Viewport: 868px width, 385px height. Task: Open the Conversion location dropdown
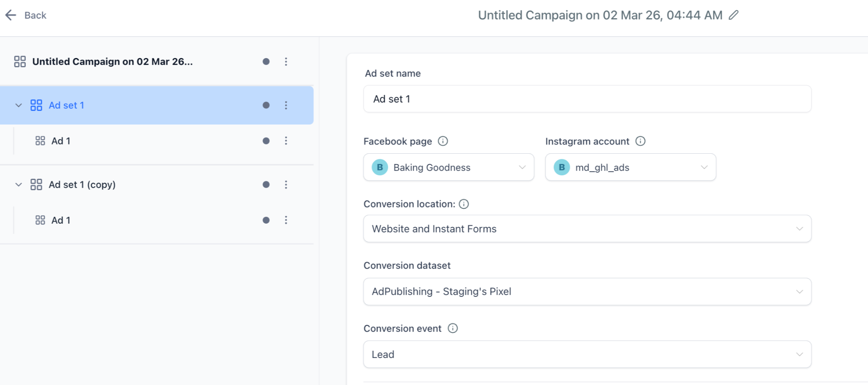click(587, 229)
